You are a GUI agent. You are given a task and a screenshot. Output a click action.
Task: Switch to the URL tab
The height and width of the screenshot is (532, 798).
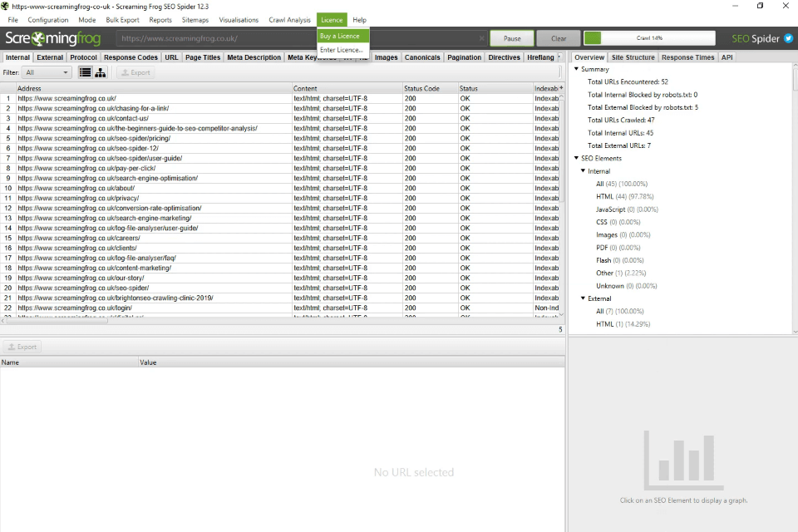tap(171, 57)
